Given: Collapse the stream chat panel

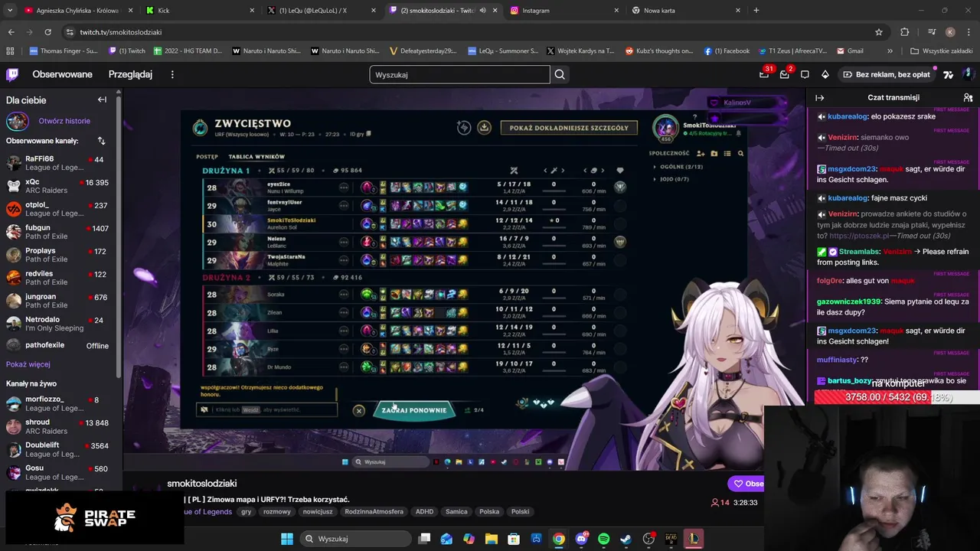Looking at the screenshot, I should [x=819, y=98].
